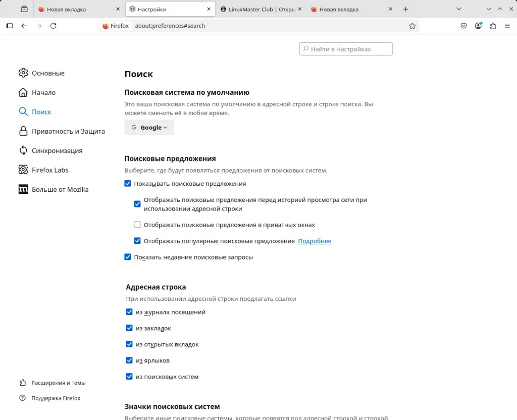Close the LinuxMaster Club tab

299,9
